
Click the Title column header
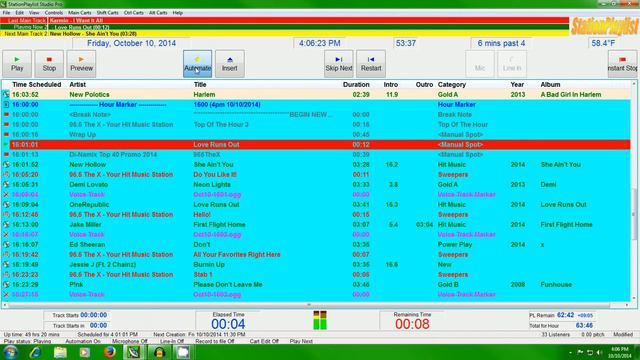pos(200,84)
